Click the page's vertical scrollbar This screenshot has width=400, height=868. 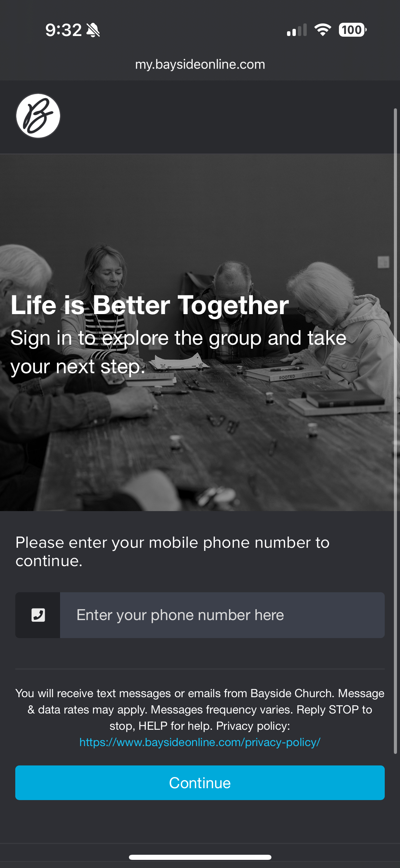(x=395, y=431)
